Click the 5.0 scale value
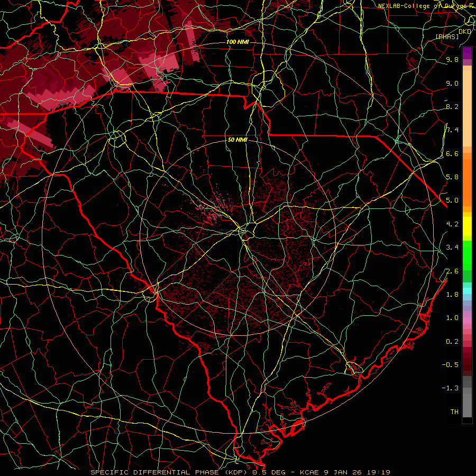This screenshot has width=476, height=476. pyautogui.click(x=452, y=200)
